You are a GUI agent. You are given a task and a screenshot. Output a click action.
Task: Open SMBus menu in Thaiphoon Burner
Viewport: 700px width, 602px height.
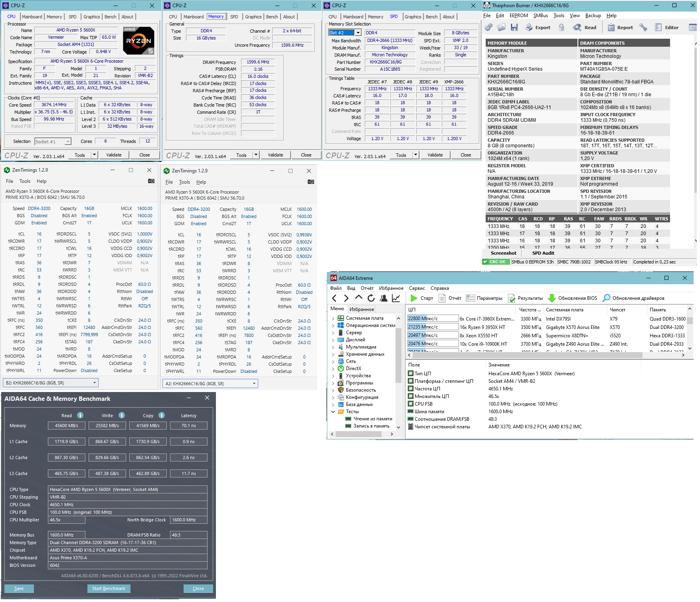541,16
